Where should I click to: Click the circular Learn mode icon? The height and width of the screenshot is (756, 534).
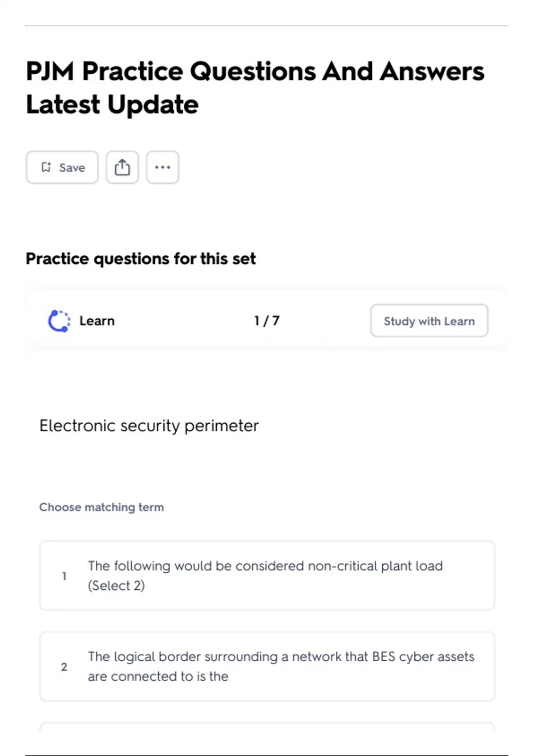tap(59, 321)
